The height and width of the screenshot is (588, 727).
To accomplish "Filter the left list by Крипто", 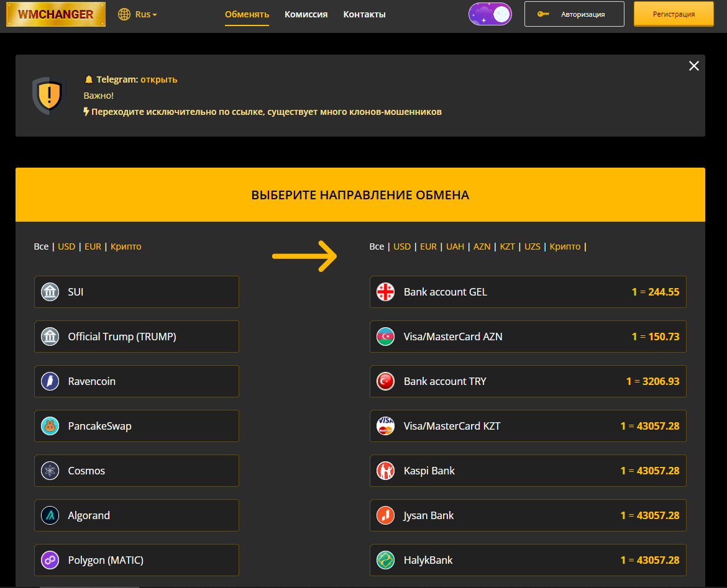I will tap(126, 247).
